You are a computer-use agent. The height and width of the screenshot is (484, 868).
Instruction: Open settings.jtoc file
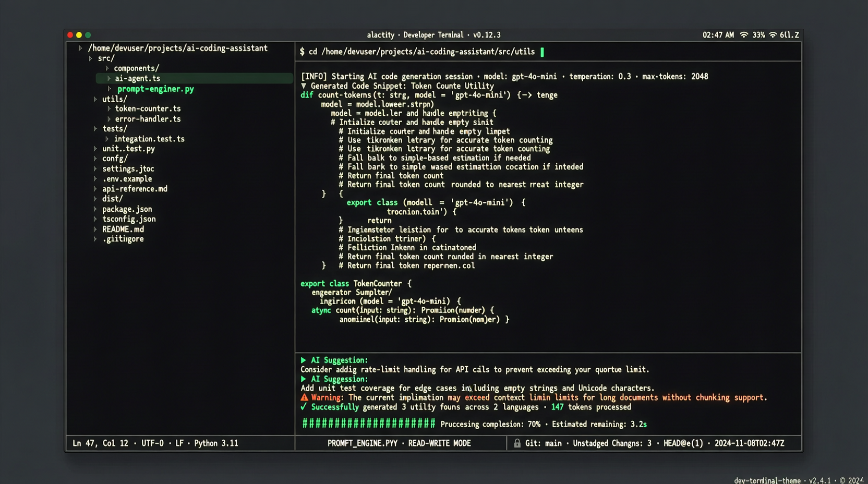click(128, 169)
